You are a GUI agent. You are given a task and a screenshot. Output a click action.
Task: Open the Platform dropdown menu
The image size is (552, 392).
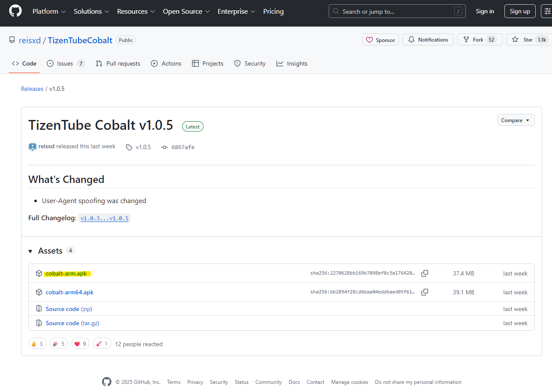click(49, 12)
